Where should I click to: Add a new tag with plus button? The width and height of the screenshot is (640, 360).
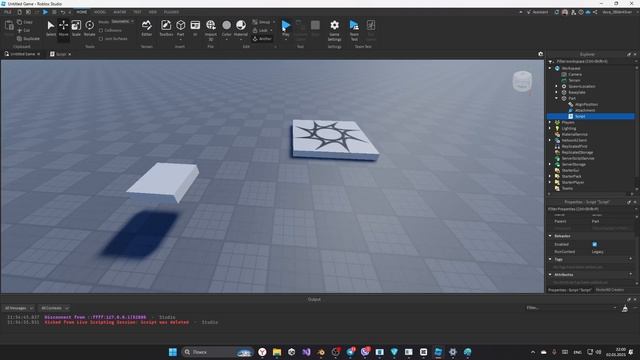(x=631, y=259)
